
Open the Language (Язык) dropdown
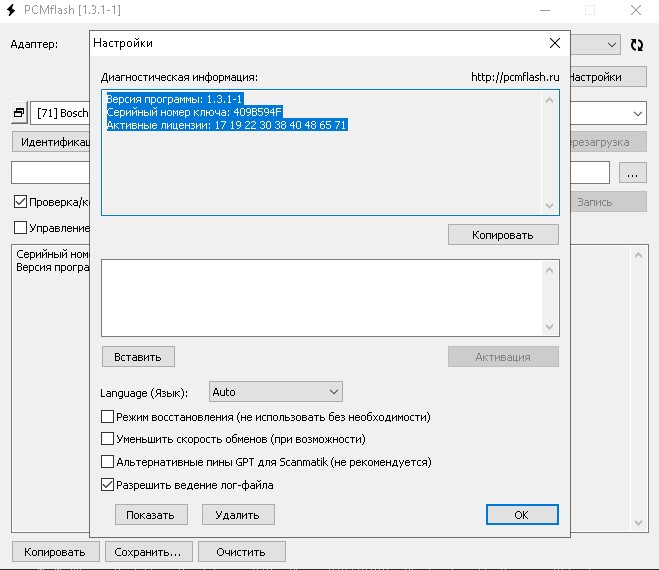click(x=276, y=392)
